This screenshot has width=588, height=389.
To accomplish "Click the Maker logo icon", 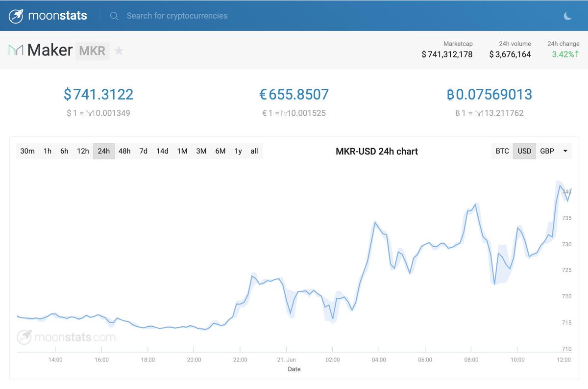I will click(x=16, y=50).
